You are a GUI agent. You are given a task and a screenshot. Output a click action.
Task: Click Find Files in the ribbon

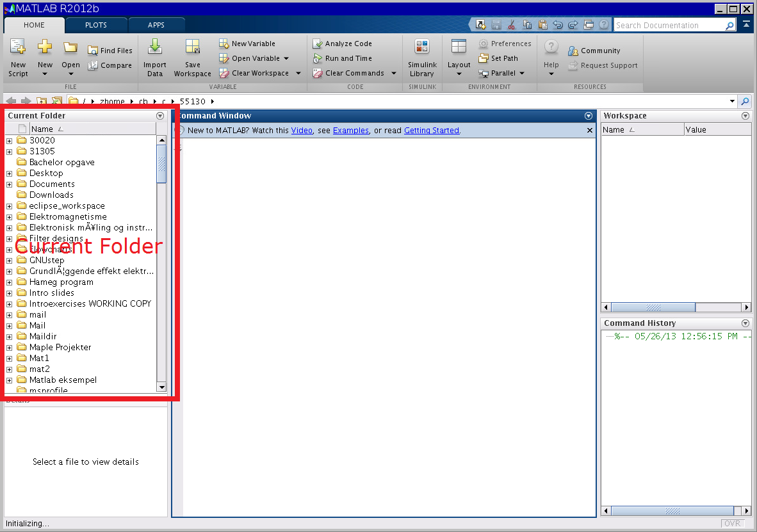click(x=110, y=50)
